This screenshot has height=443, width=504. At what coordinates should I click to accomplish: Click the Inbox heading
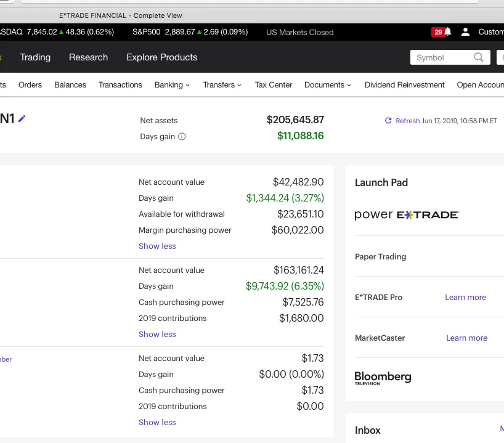(x=367, y=430)
